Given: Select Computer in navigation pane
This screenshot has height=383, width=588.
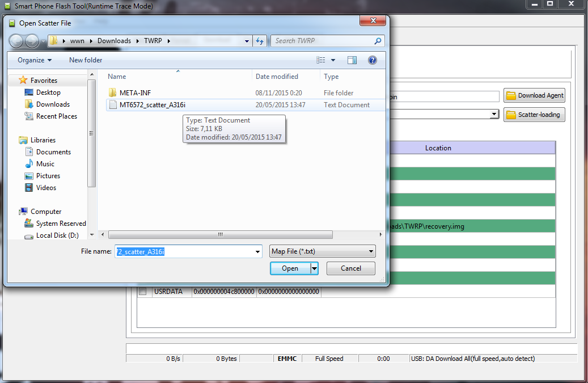Looking at the screenshot, I should [x=46, y=212].
